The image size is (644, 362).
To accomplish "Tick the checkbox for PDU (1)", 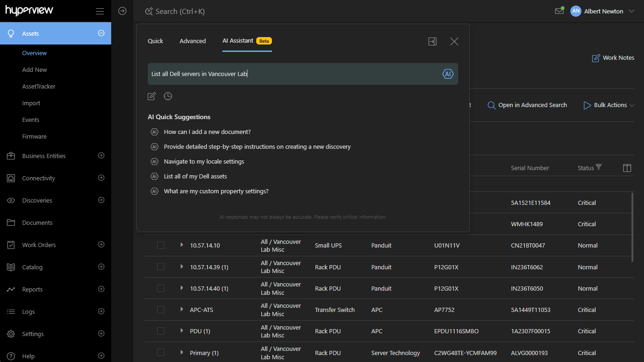I will pyautogui.click(x=161, y=331).
